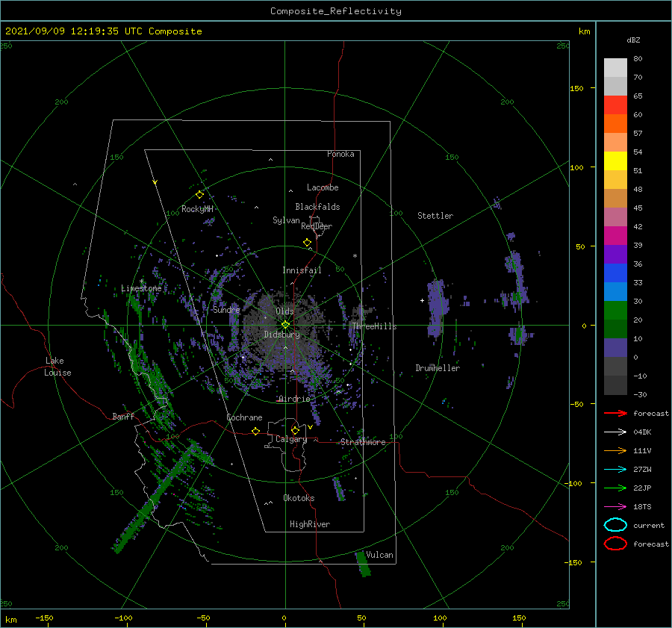Click the 33 dBZ blue swatch
Screen dimensions: 672x628
615,273
